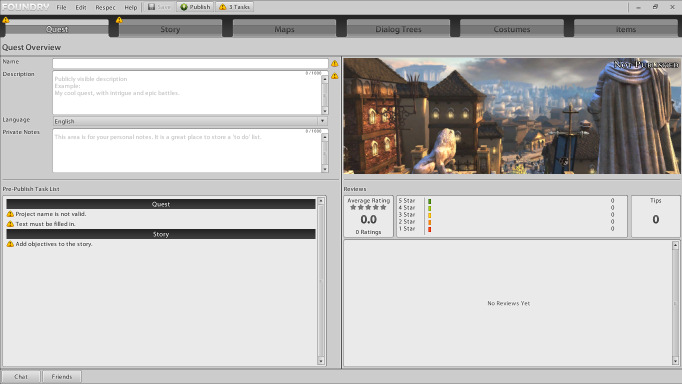
Task: Click into the Description text area
Action: (187, 93)
